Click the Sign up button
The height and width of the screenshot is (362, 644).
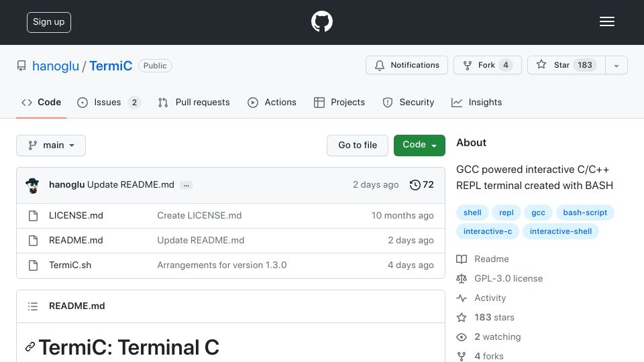(49, 22)
